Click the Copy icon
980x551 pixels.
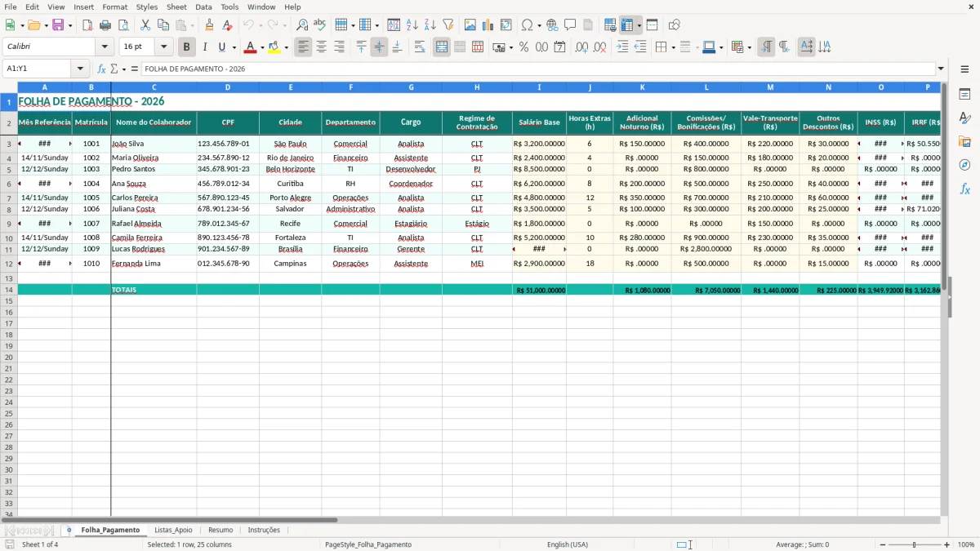click(x=163, y=25)
